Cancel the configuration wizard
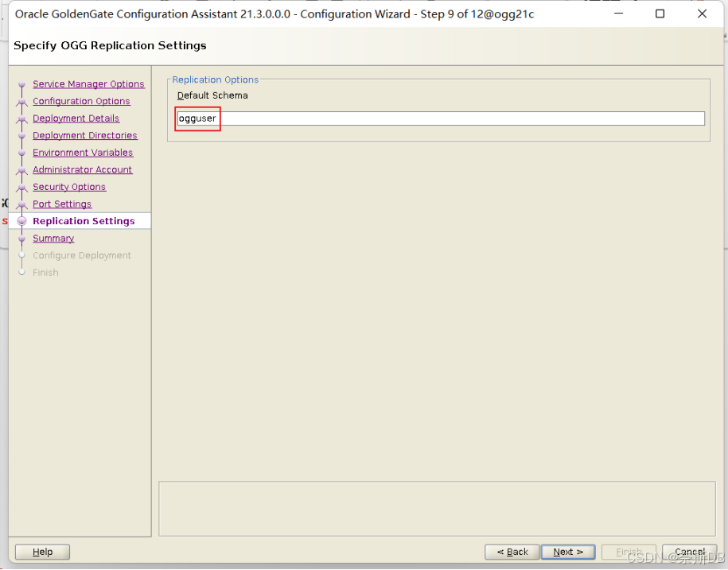 (690, 552)
